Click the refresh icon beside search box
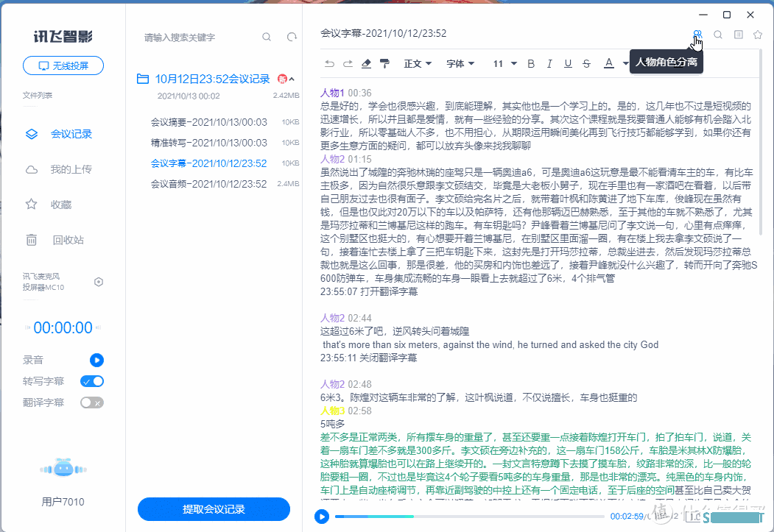774x532 pixels. [292, 38]
